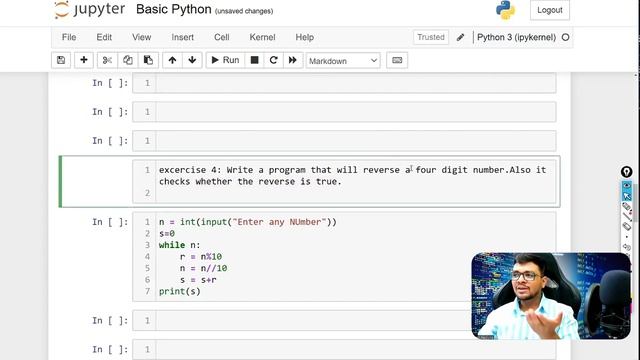Open the View menu
640x360 pixels.
[x=142, y=37]
